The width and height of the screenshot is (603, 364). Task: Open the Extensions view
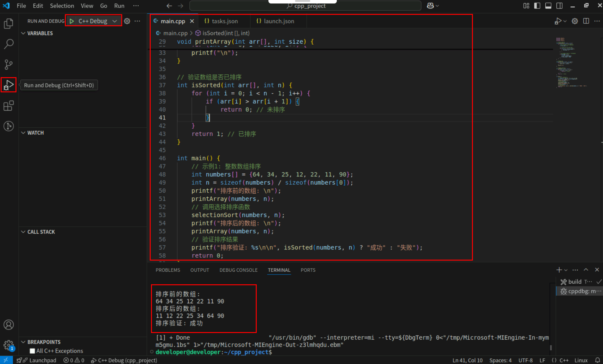click(9, 106)
